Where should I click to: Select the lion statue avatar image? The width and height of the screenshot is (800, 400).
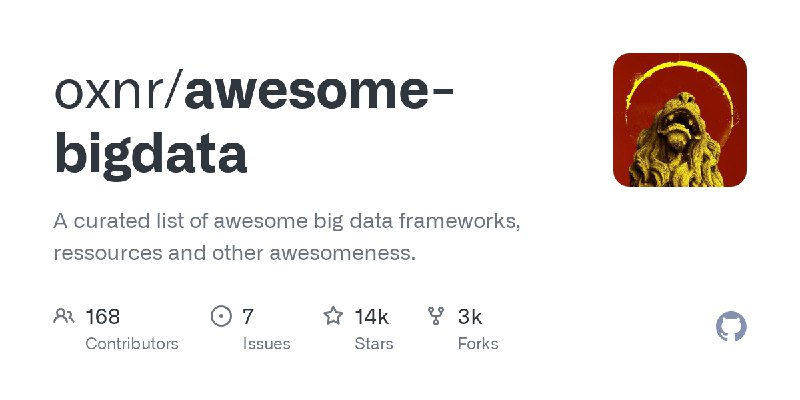(x=680, y=120)
